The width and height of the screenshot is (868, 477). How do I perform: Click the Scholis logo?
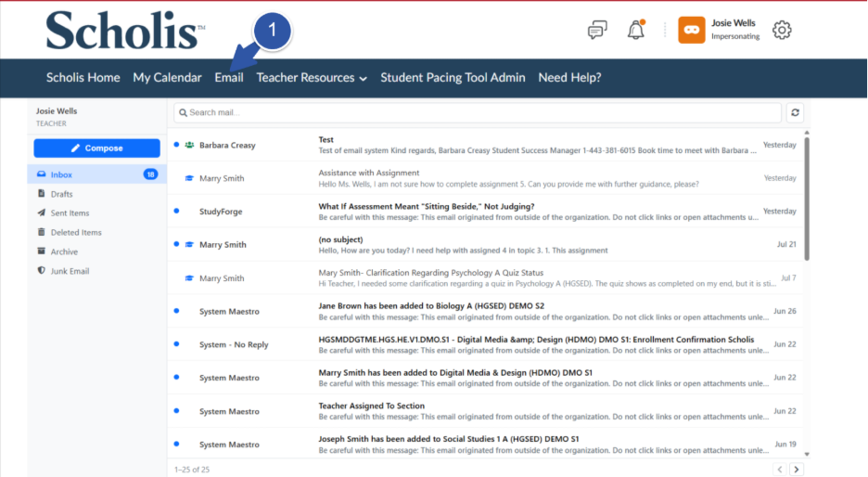[125, 30]
